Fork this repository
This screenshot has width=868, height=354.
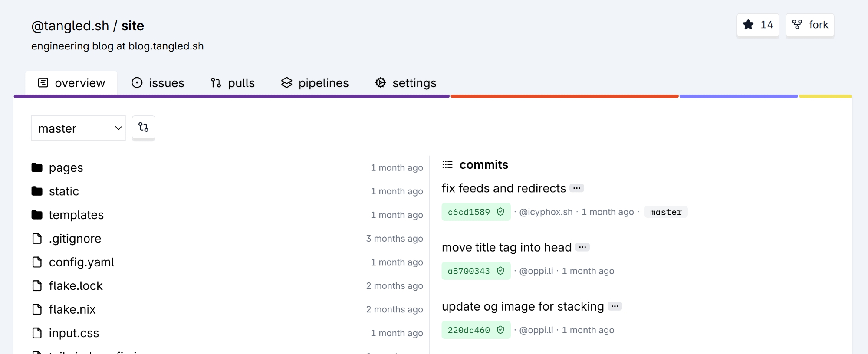coord(810,25)
